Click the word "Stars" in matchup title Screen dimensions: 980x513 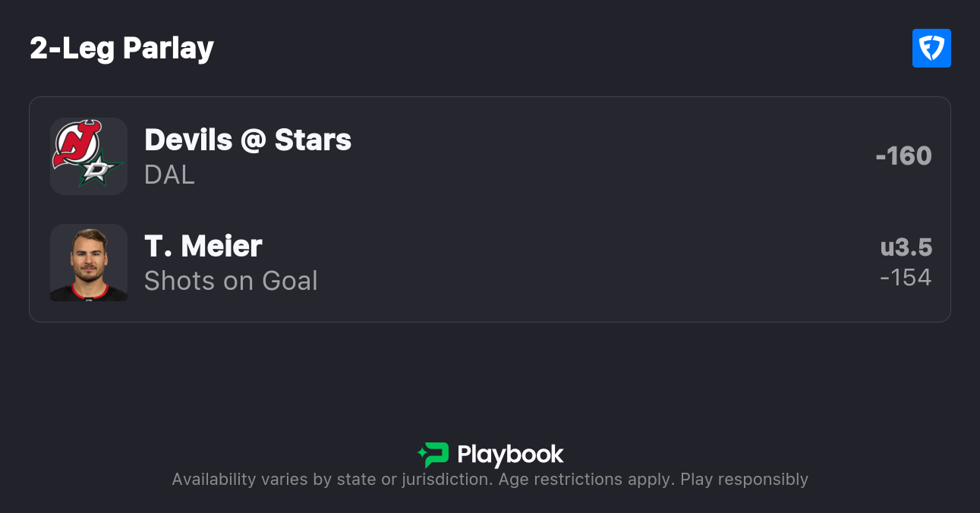coord(313,140)
